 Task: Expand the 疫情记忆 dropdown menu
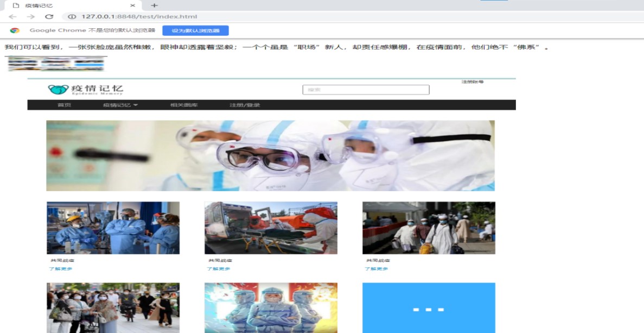(x=120, y=105)
